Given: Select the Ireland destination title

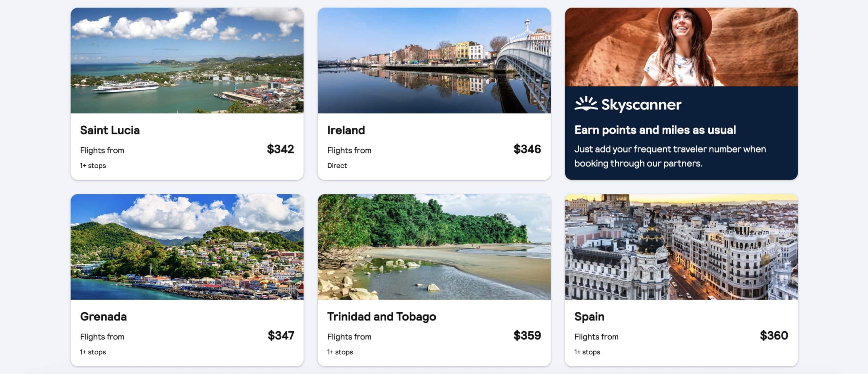Looking at the screenshot, I should point(346,130).
